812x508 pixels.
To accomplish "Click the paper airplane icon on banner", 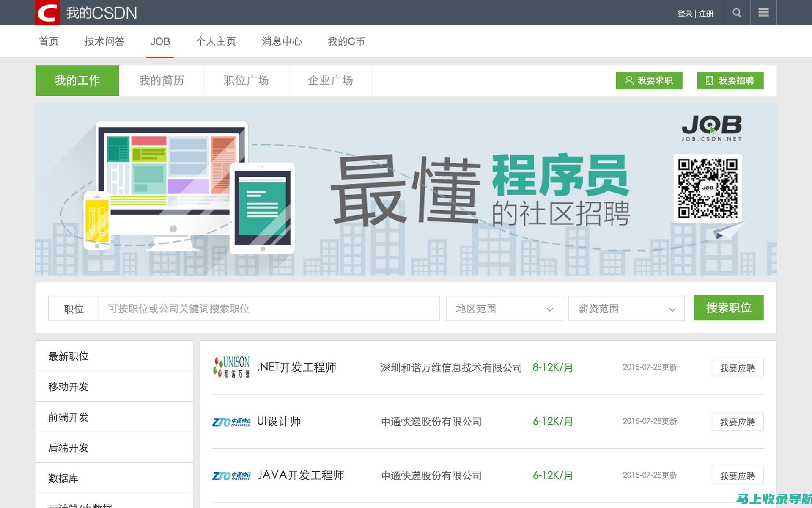I will click(x=729, y=230).
